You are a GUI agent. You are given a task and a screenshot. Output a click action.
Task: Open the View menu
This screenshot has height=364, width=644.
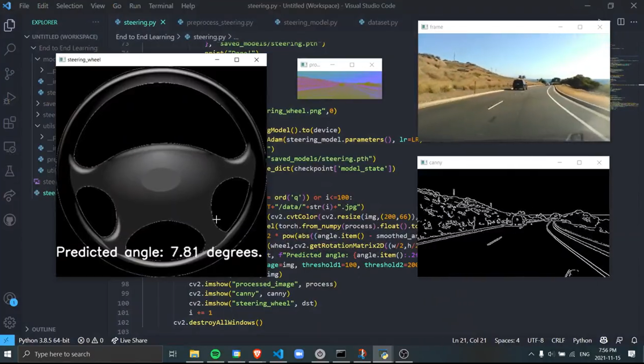pos(98,6)
